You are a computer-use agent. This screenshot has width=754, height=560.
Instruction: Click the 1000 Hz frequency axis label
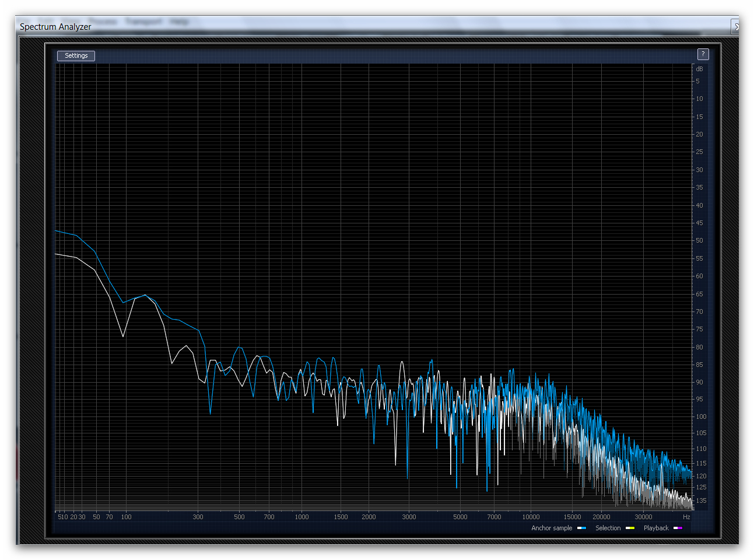(301, 517)
